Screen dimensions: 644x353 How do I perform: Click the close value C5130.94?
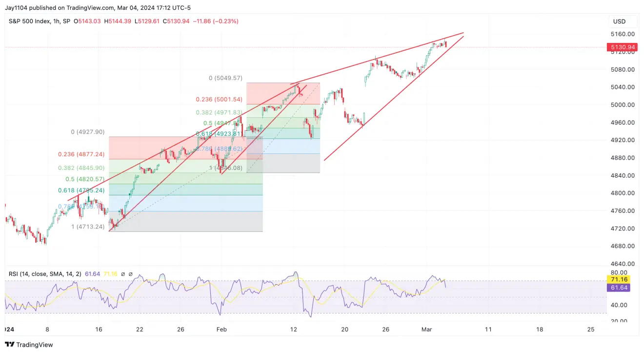coord(177,21)
